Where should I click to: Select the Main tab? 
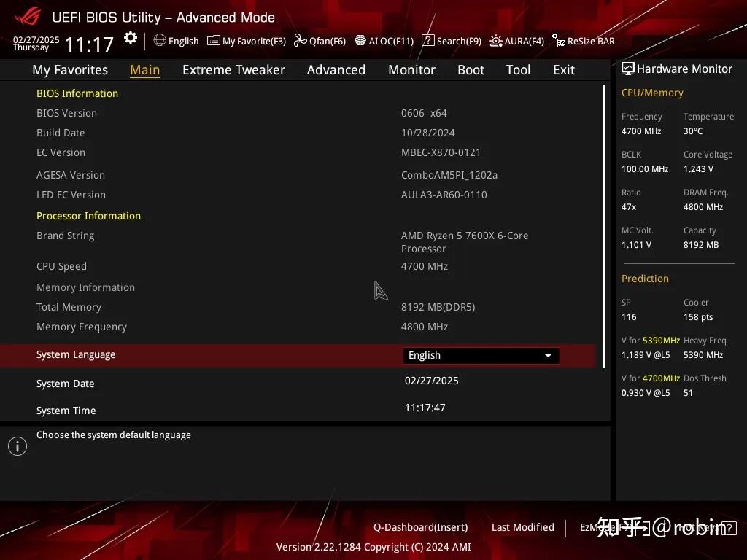pos(144,69)
